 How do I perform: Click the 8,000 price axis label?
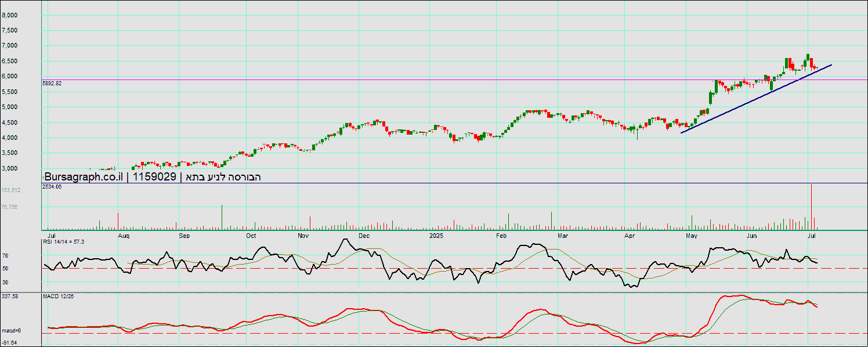9,15
